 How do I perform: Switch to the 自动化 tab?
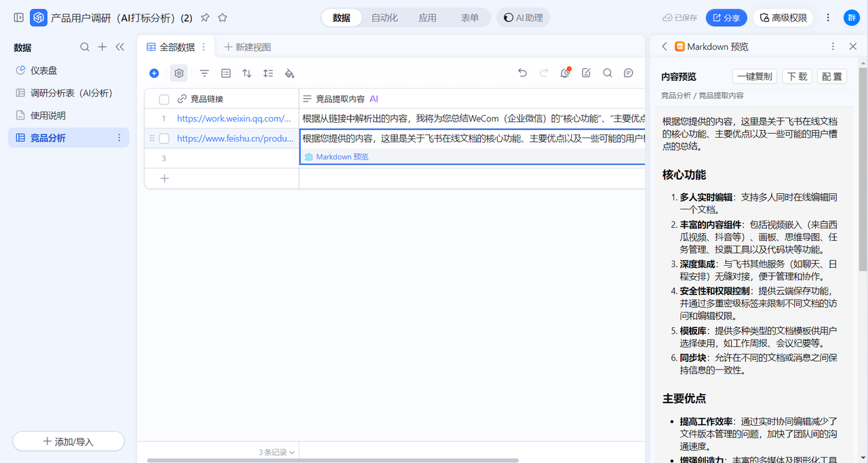pyautogui.click(x=384, y=18)
